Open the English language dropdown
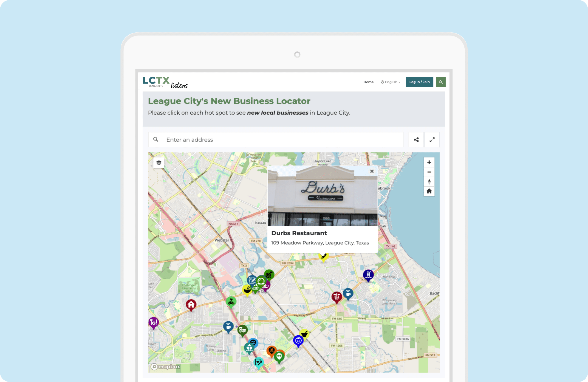 (x=390, y=82)
